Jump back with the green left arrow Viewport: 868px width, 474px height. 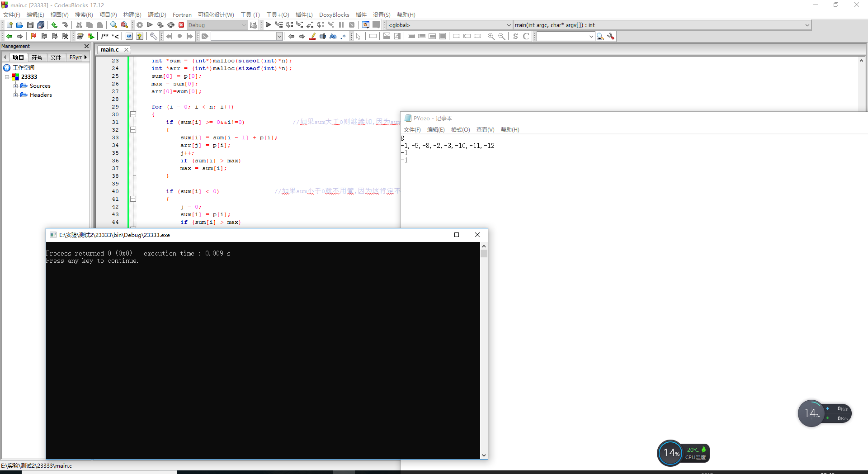tap(9, 36)
